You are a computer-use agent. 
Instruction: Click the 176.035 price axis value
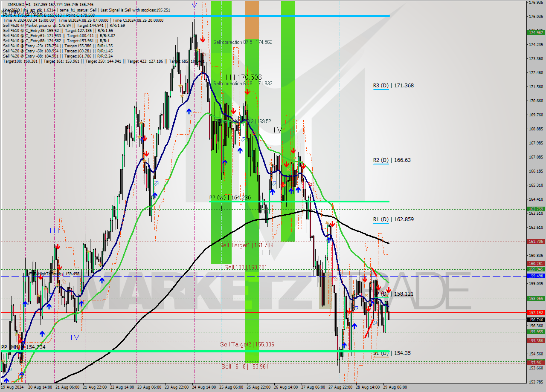tap(536, 17)
